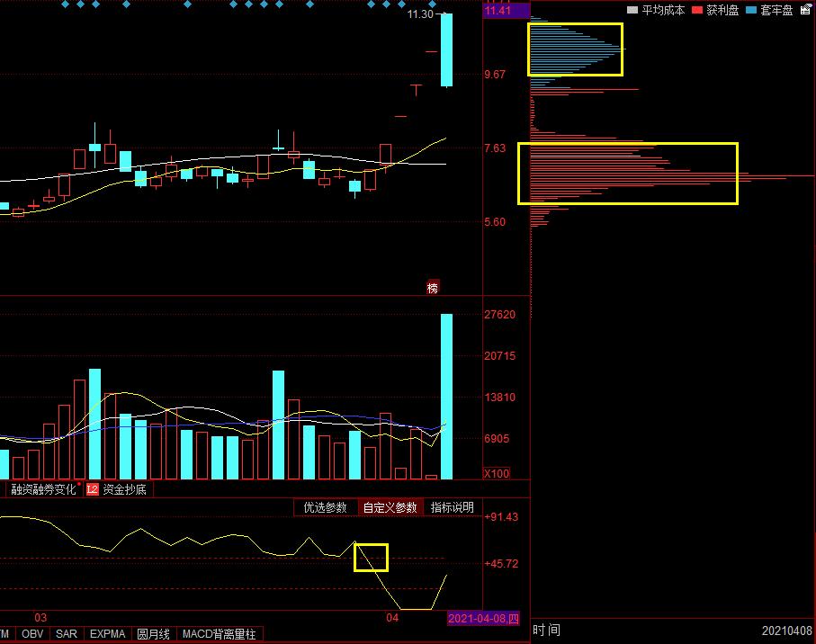Click the highlighted 11.41 price label

[x=506, y=11]
